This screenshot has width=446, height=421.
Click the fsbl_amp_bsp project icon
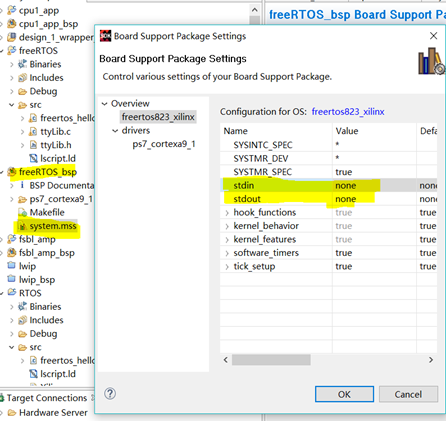[x=12, y=252]
